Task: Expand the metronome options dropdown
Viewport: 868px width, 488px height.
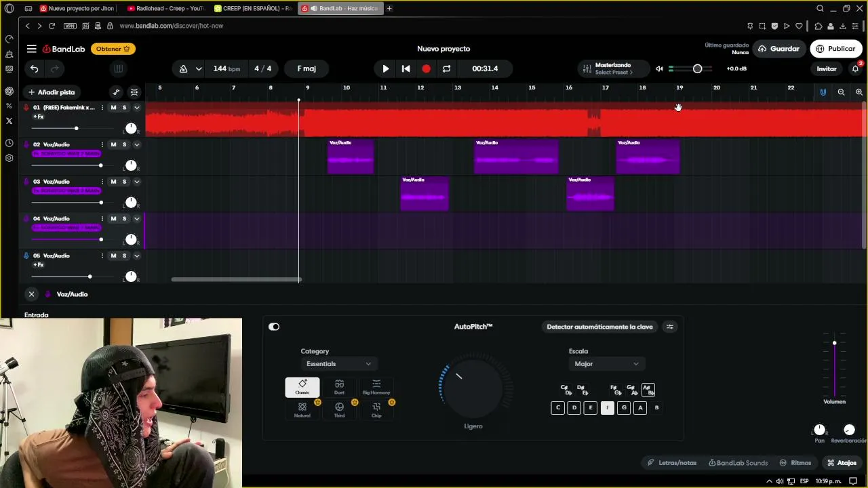Action: [199, 68]
